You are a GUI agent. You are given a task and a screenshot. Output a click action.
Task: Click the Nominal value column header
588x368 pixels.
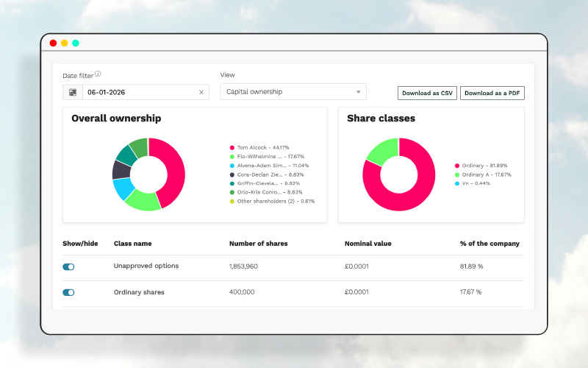point(368,244)
